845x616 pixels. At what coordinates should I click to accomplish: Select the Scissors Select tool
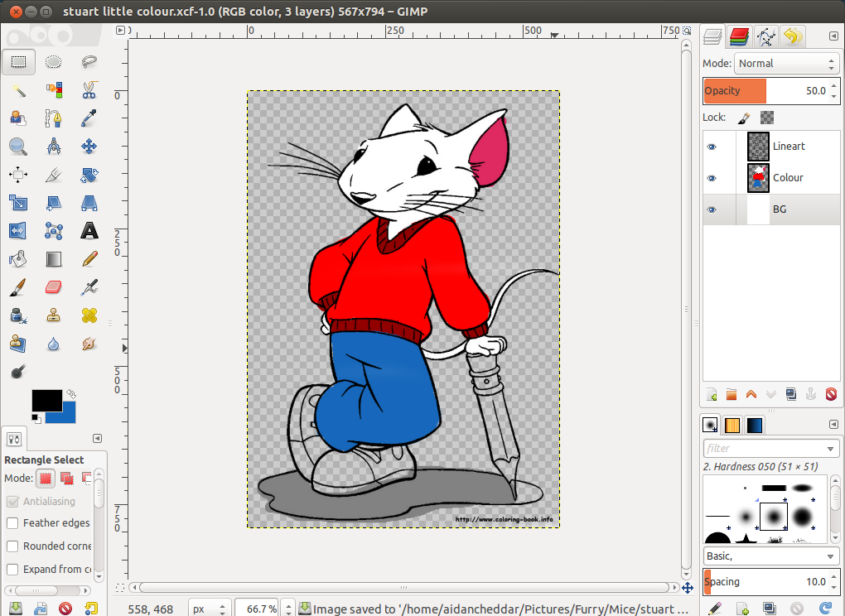point(89,90)
